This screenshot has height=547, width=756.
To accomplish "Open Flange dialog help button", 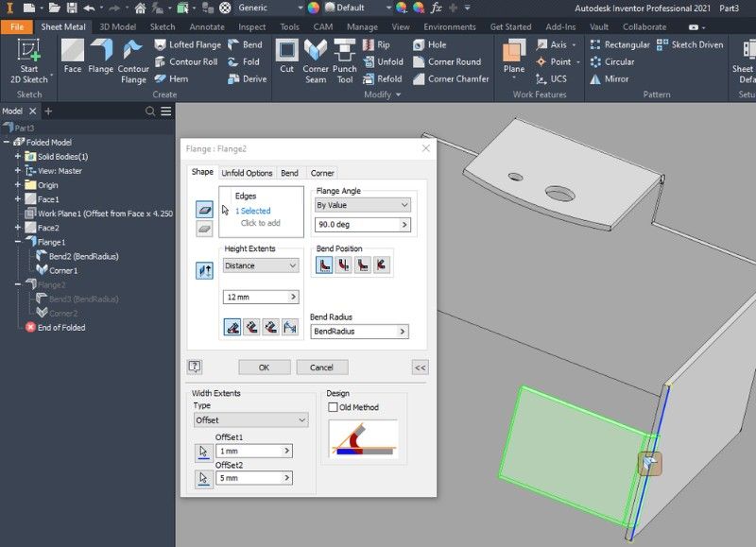I will (x=195, y=367).
